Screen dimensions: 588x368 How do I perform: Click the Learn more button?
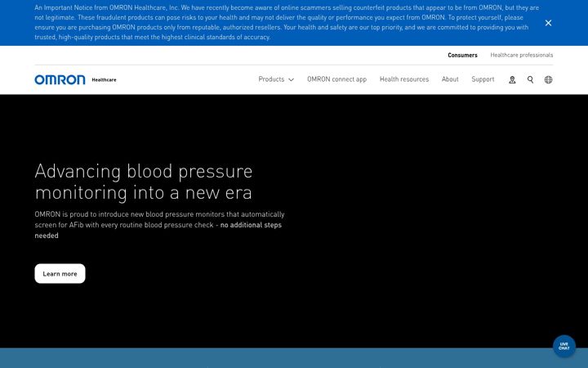pyautogui.click(x=60, y=274)
